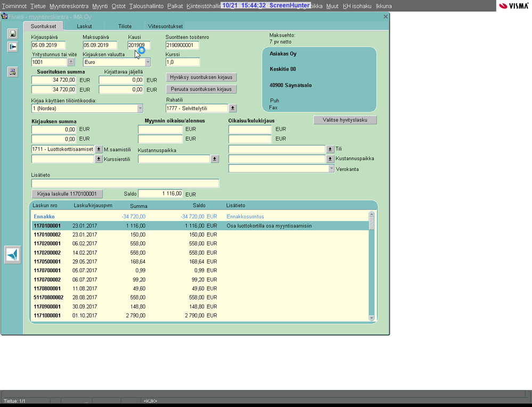Click the Kurssi field showing 1,0
The image size is (532, 407).
pos(183,62)
